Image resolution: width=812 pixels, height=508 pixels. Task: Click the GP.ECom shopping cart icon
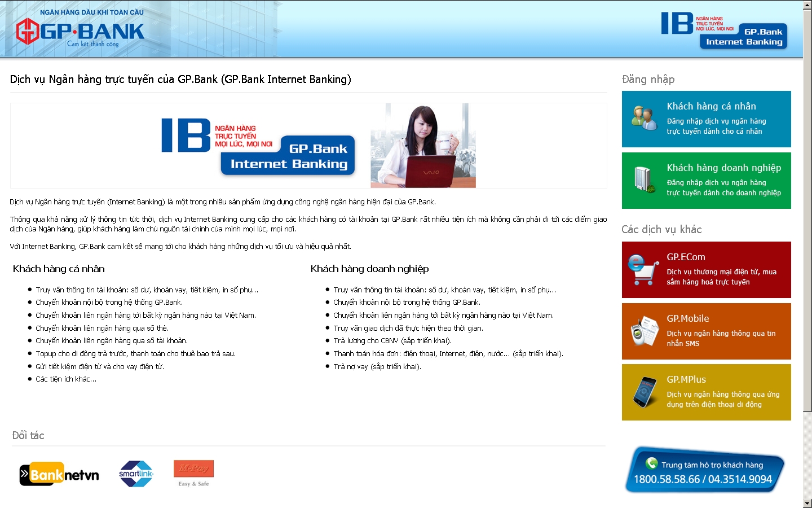click(x=643, y=269)
